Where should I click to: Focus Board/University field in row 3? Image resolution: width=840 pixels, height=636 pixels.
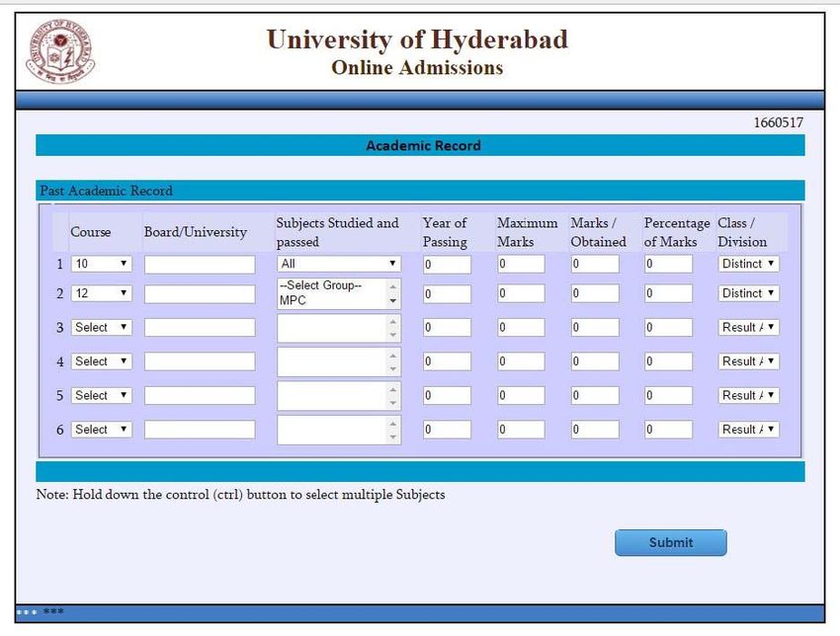(x=200, y=328)
